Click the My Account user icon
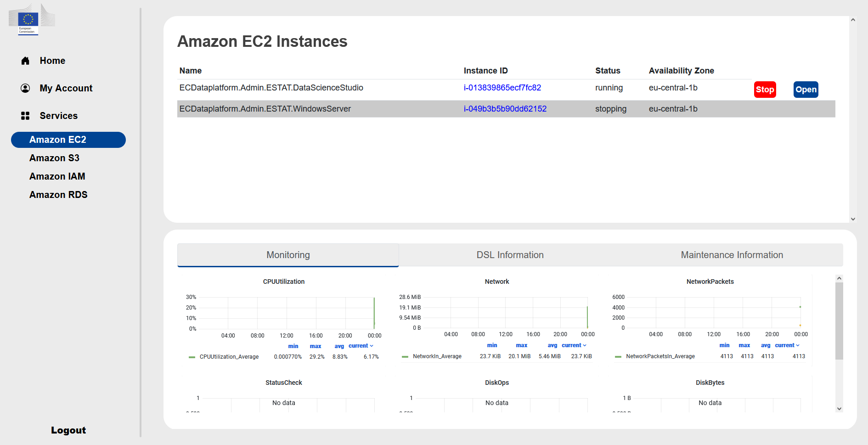Screen dimensions: 868x445 pos(25,88)
